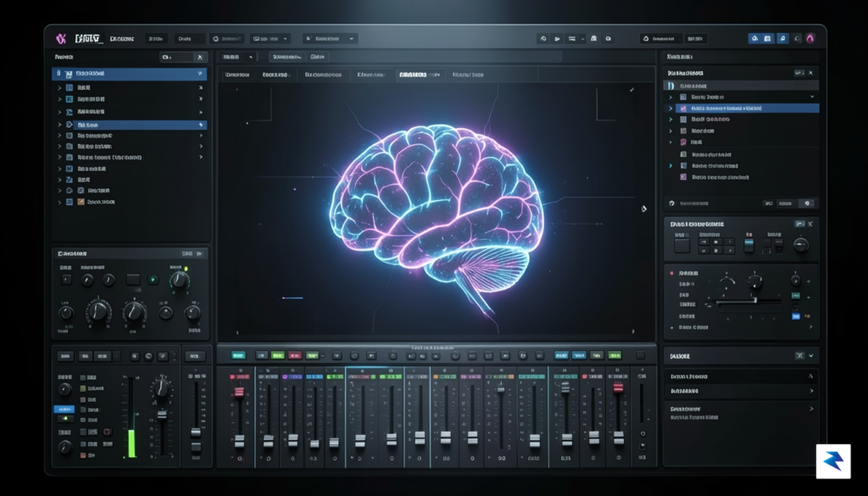The width and height of the screenshot is (868, 496).
Task: Click the white-and-blue logo badge at bottom-right
Action: pyautogui.click(x=833, y=460)
